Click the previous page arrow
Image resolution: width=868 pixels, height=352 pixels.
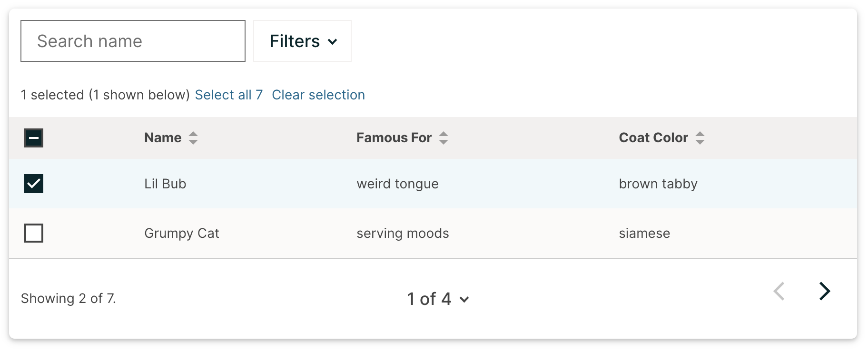pyautogui.click(x=779, y=291)
